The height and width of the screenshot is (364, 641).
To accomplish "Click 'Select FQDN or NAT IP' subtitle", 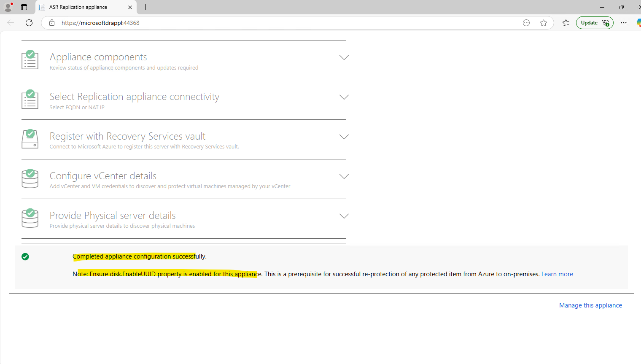I will [77, 108].
